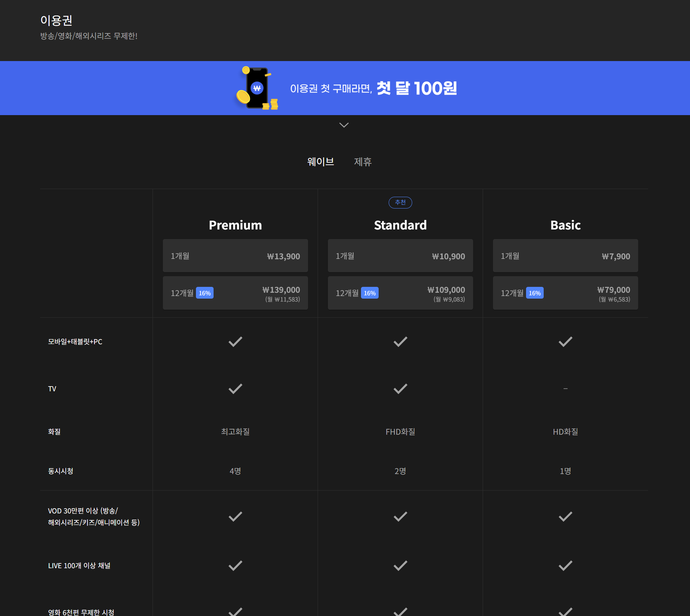Click Basic checkmark for 모바일+태블릿+PC

click(565, 342)
